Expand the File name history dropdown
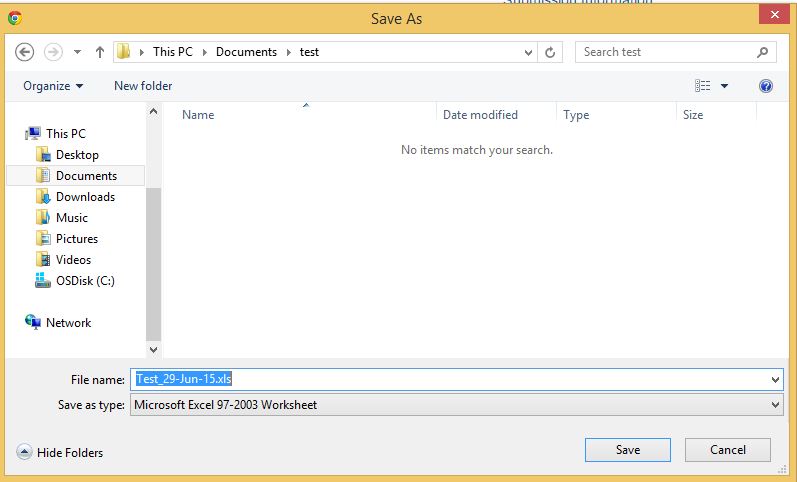Viewport: 797px width, 482px height. tap(776, 380)
